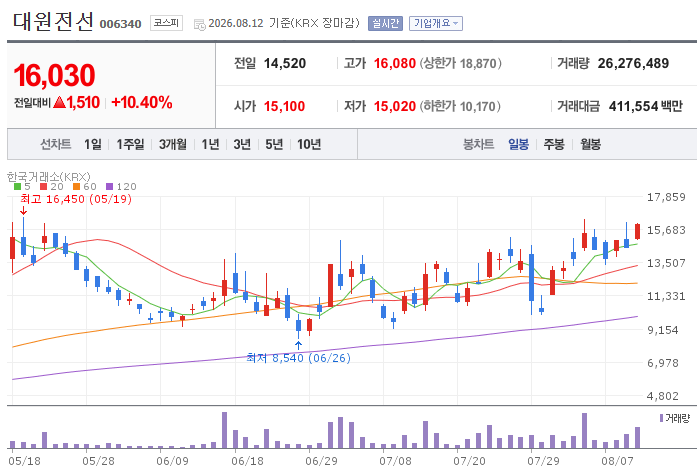Click the 05/18 date axis label

24,461
